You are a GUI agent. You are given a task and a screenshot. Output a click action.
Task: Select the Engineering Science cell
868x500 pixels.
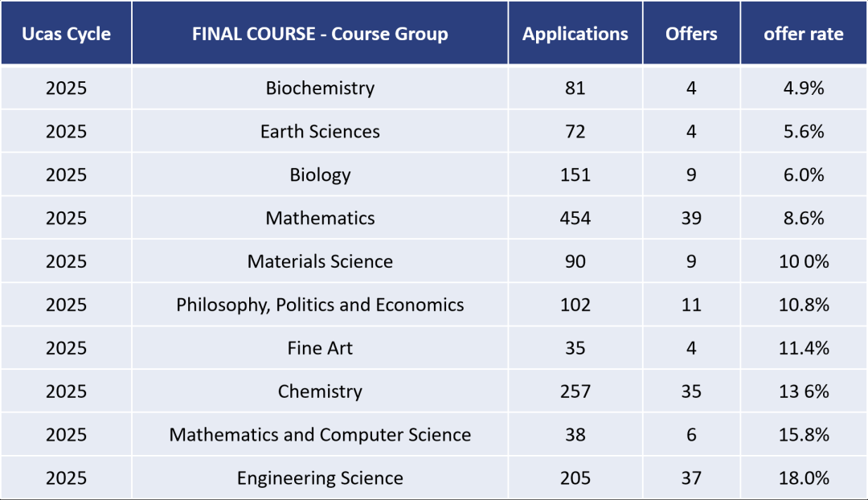tap(320, 479)
